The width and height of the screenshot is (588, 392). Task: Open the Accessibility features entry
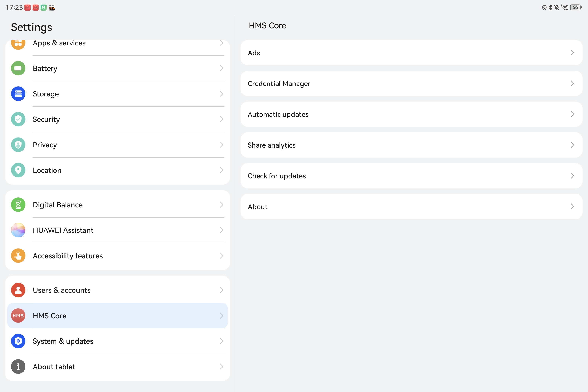(117, 256)
